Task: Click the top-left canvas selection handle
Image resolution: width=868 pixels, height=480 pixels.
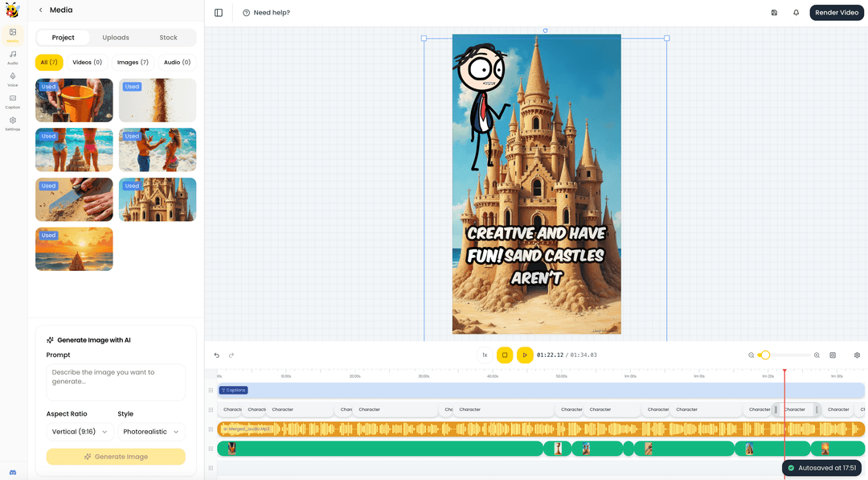Action: [424, 39]
